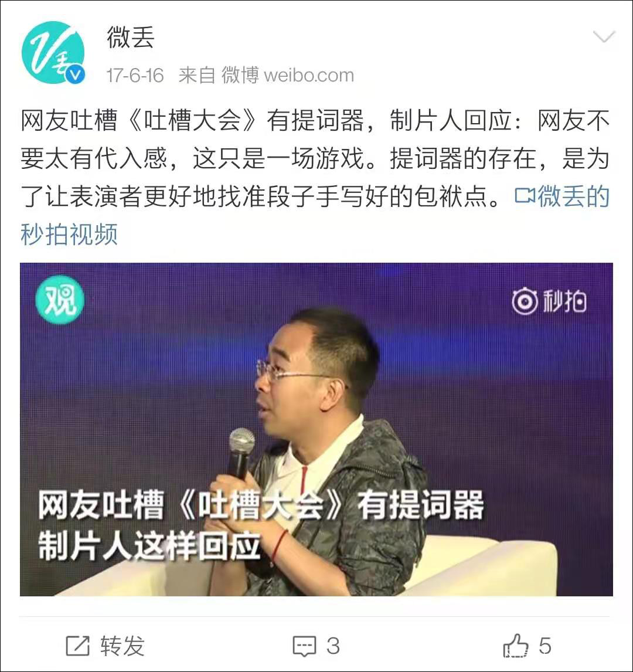
Task: Open the 微丢 username at top
Action: (131, 37)
